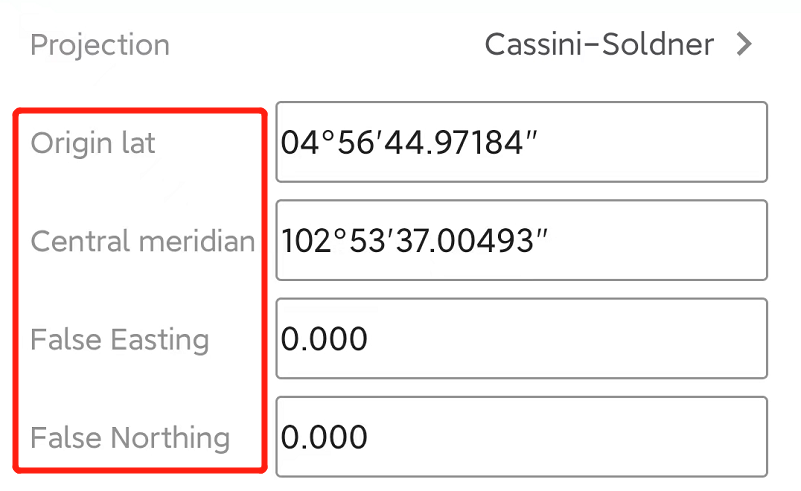Click the False Easting label
Image resolution: width=801 pixels, height=491 pixels.
(x=120, y=339)
